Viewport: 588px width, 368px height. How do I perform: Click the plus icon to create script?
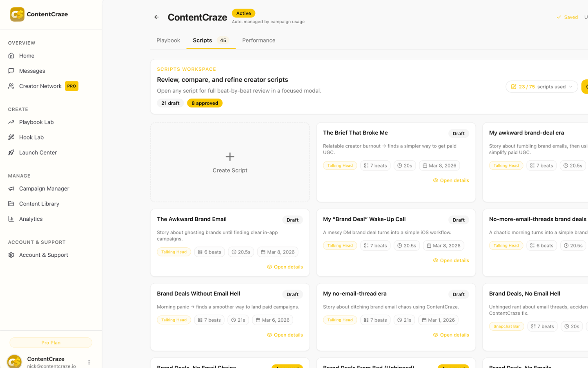230,157
